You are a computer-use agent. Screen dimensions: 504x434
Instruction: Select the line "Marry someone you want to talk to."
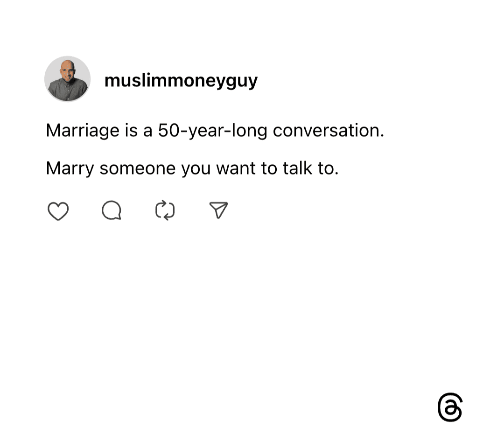coord(192,168)
